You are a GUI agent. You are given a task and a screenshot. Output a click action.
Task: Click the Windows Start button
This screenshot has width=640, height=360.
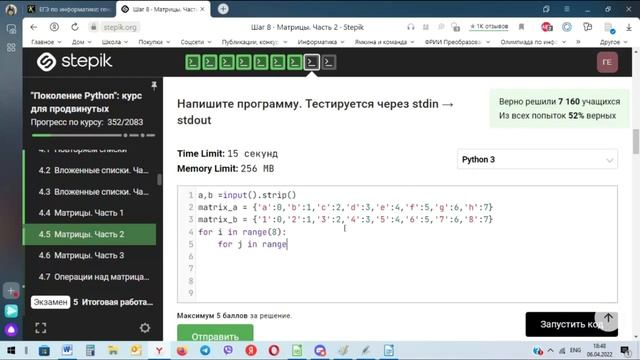11,350
